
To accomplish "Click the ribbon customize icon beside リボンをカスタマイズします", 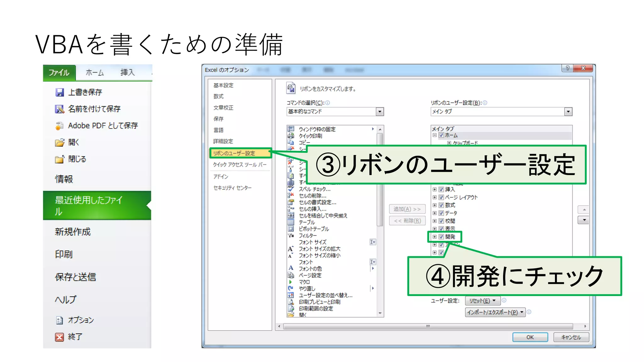I will 291,88.
